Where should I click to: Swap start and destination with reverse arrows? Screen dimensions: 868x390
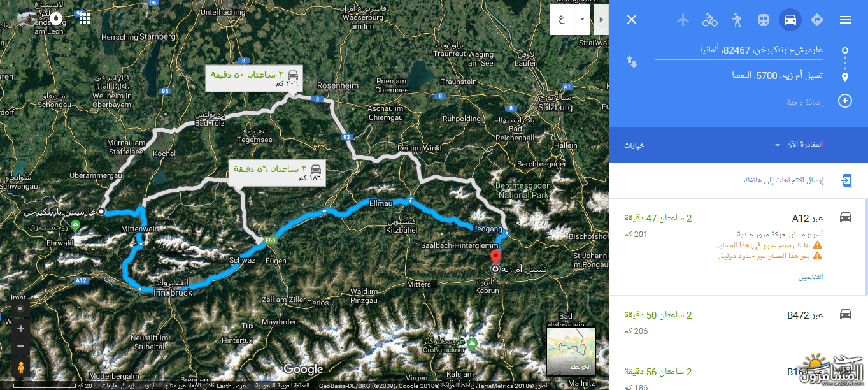(632, 62)
